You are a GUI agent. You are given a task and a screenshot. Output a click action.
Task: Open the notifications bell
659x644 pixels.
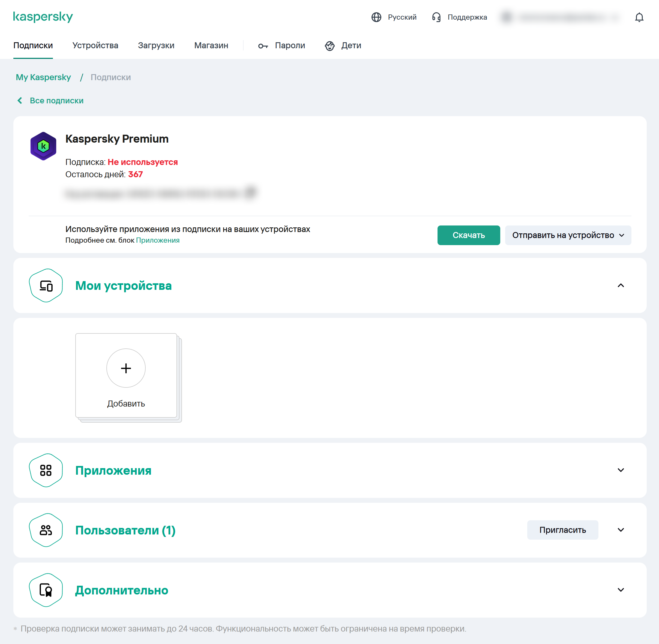click(639, 17)
